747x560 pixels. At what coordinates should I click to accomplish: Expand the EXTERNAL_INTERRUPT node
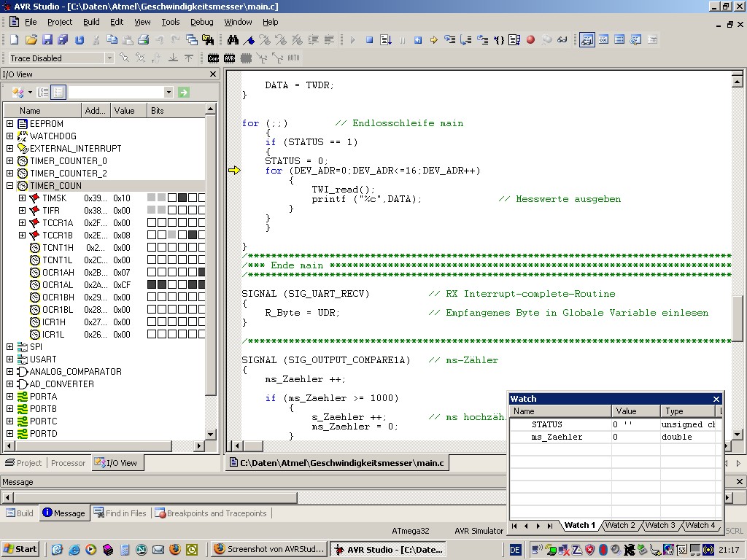(x=9, y=148)
